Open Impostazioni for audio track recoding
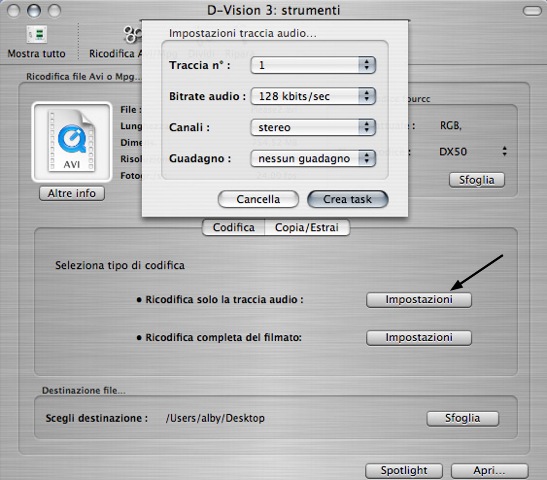The width and height of the screenshot is (547, 480). (419, 300)
